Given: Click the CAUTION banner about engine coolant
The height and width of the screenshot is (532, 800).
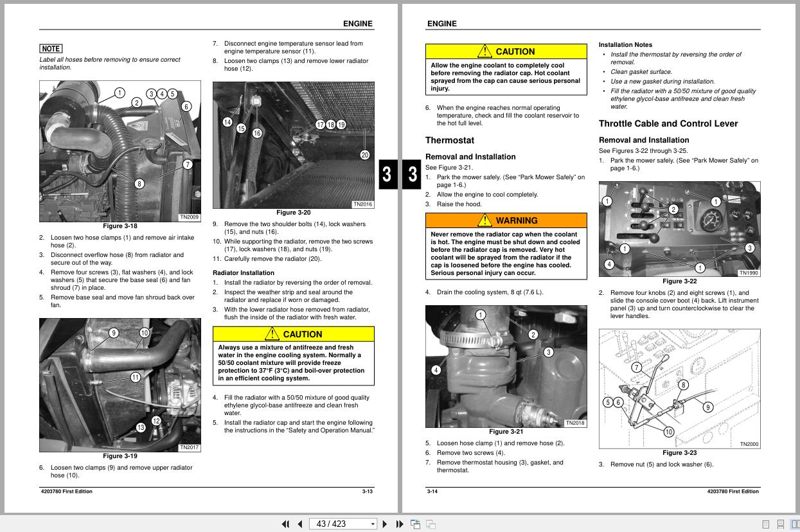Looking at the screenshot, I should pos(506,51).
